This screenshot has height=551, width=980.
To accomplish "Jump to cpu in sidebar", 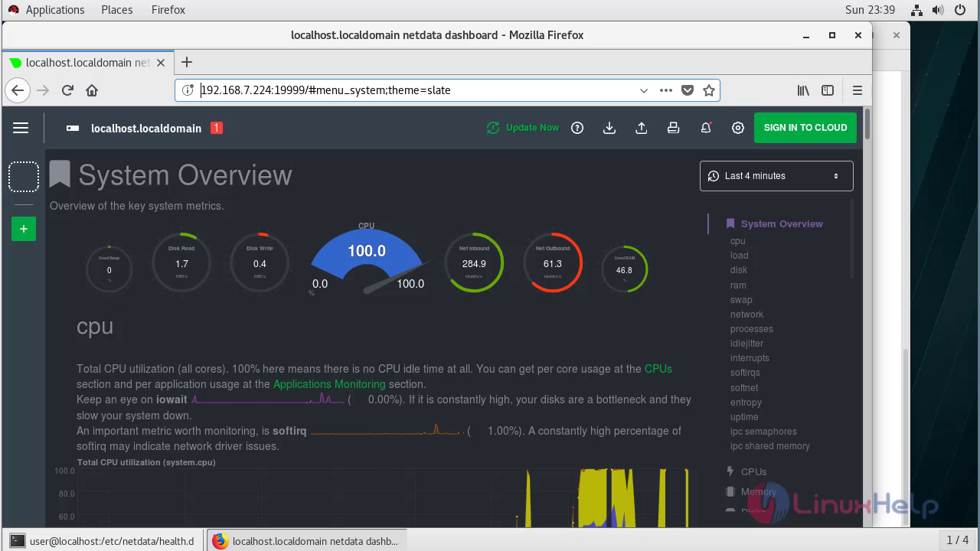I will 737,241.
